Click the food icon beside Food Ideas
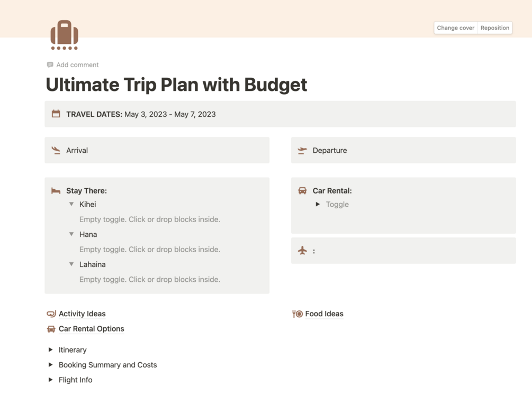Viewport: 532px width, 405px height. coord(296,314)
